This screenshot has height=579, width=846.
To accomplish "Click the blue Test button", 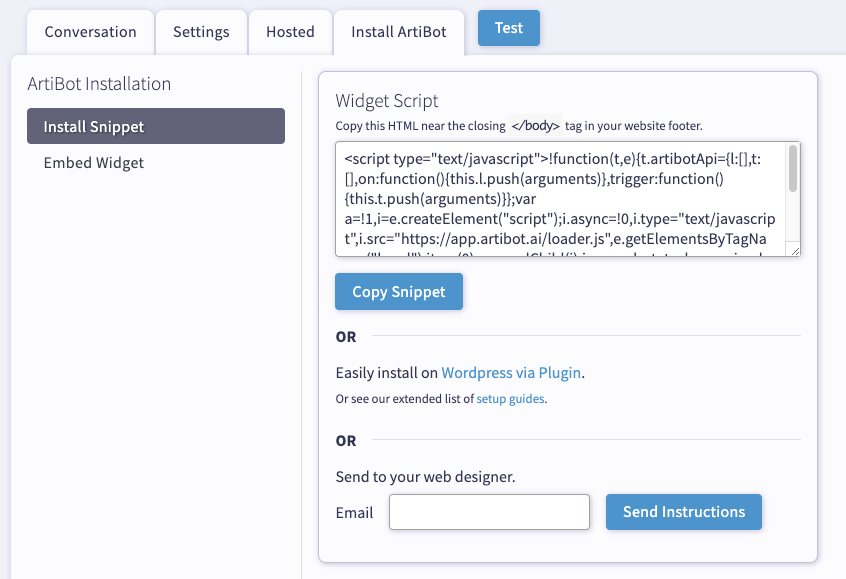I will (509, 28).
